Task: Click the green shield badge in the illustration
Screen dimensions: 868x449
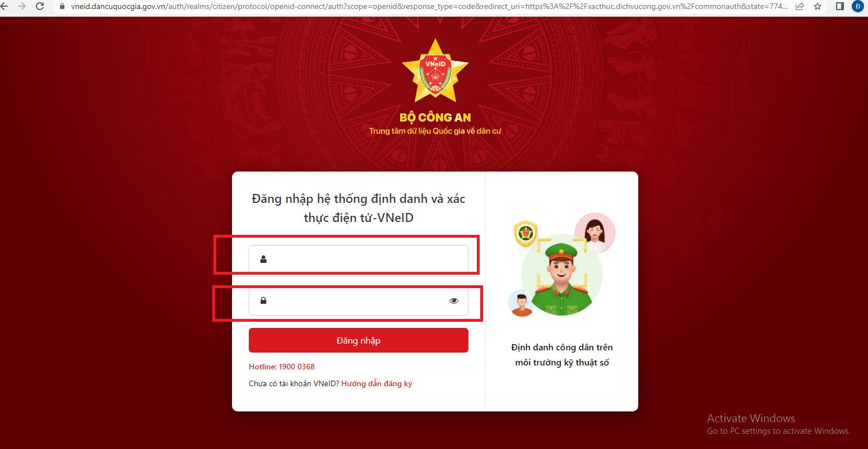Action: pyautogui.click(x=526, y=233)
